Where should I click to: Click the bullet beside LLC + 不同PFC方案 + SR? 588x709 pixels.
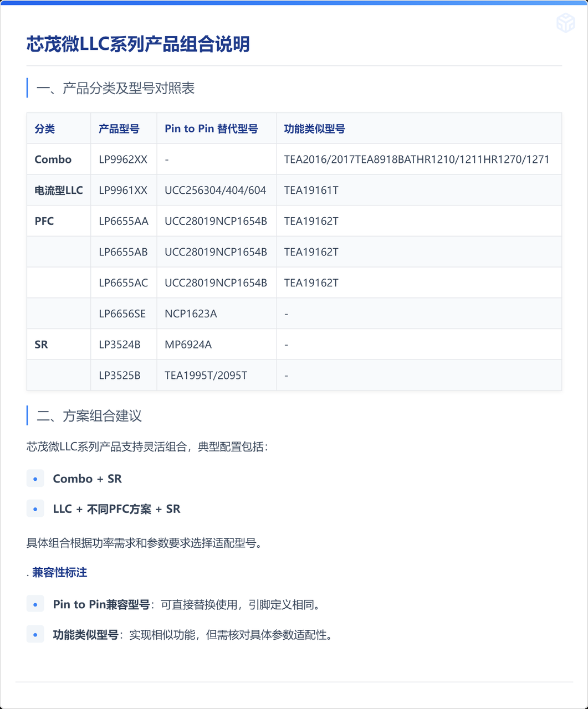(35, 508)
